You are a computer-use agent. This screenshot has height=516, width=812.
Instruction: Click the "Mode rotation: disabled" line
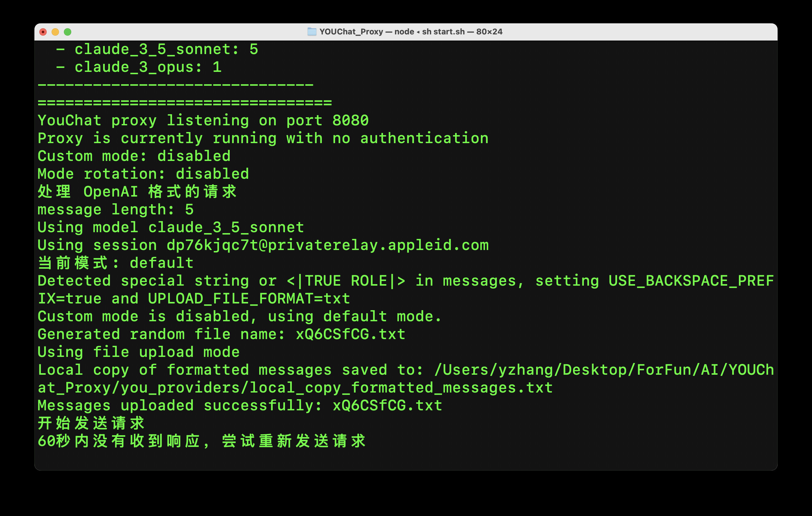[x=143, y=174]
